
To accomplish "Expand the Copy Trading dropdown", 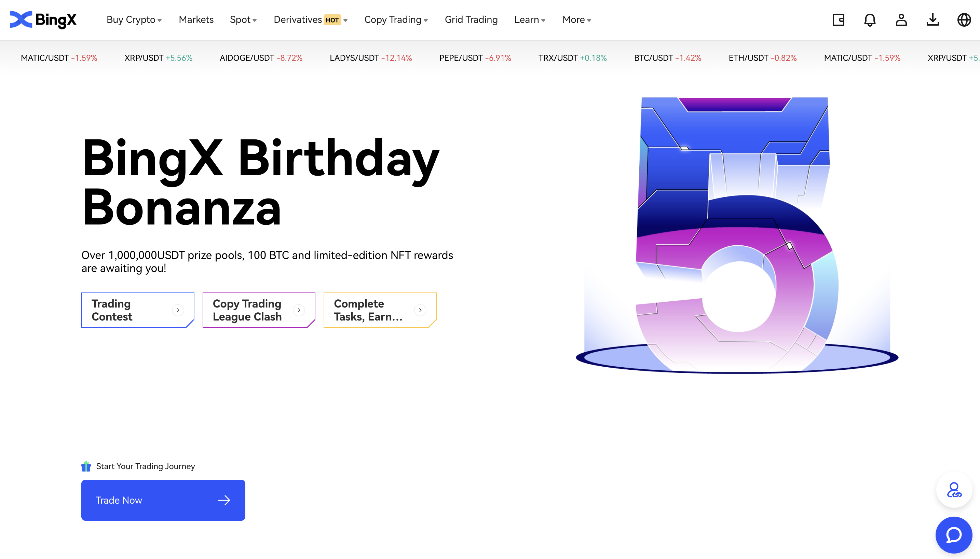I will click(x=396, y=19).
